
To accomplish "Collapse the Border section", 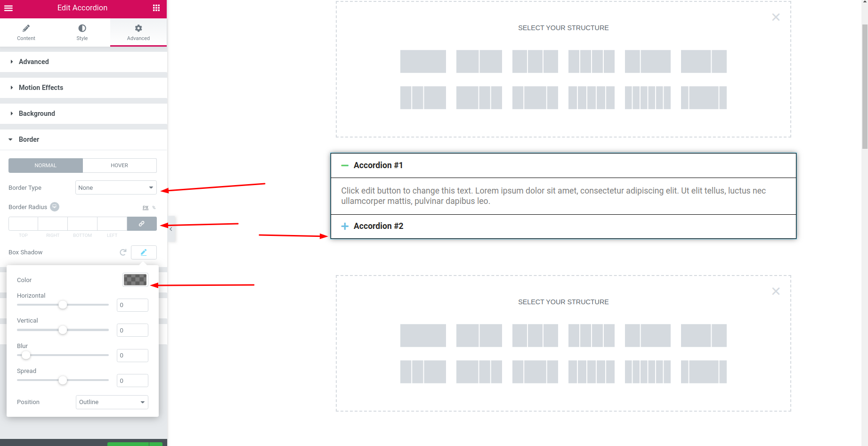I will tap(83, 139).
